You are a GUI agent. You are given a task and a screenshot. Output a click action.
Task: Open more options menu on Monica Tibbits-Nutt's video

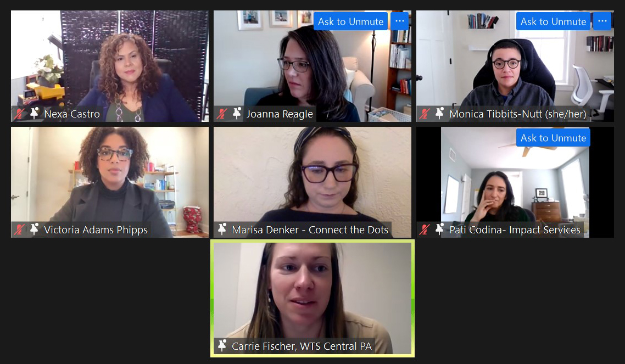point(602,21)
